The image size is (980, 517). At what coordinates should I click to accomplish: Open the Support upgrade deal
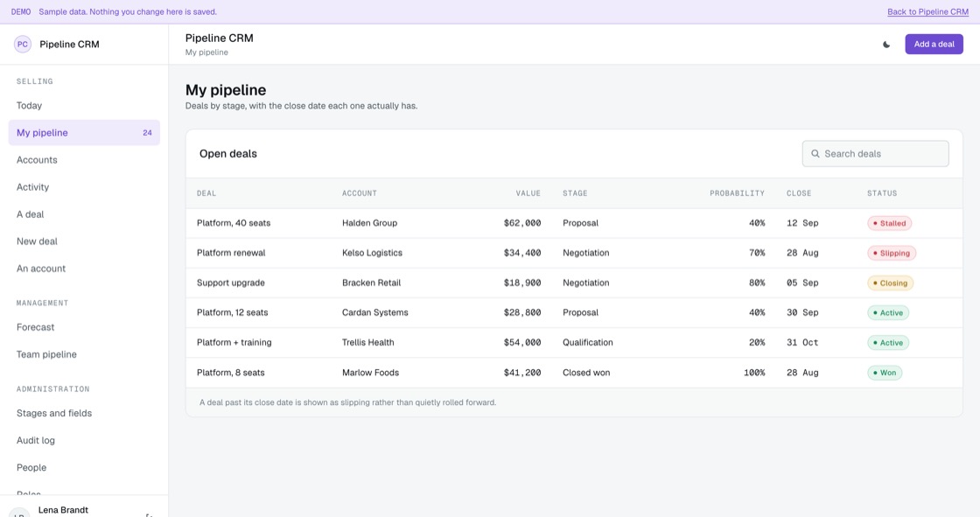[231, 283]
